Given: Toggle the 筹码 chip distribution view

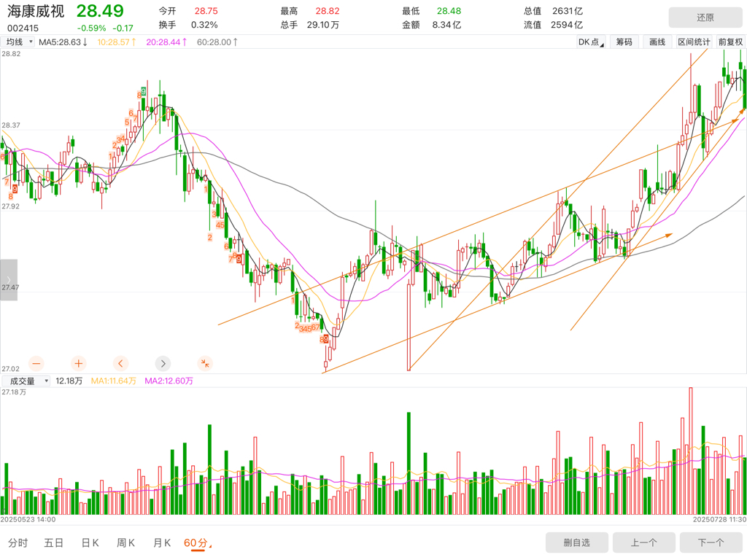Looking at the screenshot, I should click(624, 42).
